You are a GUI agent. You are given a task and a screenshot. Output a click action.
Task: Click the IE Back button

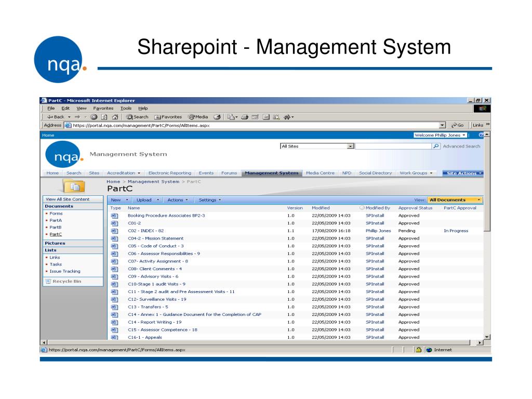[56, 117]
